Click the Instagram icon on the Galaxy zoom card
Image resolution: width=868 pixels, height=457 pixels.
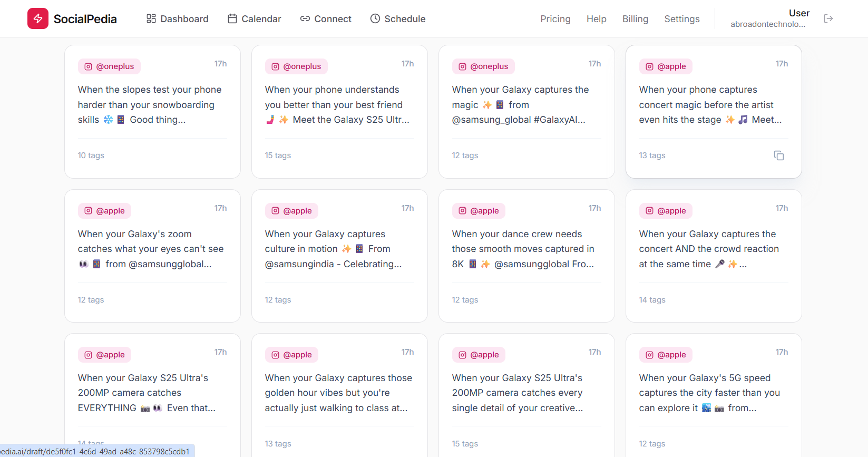point(87,211)
